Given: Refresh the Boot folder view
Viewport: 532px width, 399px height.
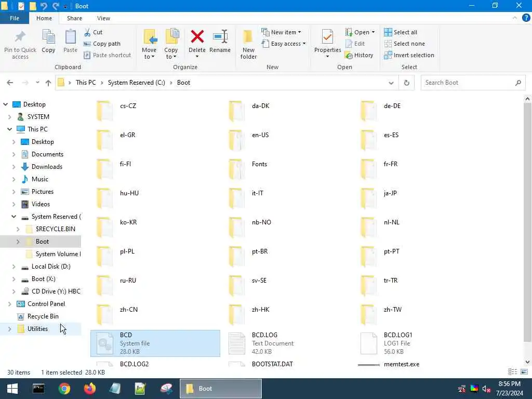Looking at the screenshot, I should click(406, 83).
